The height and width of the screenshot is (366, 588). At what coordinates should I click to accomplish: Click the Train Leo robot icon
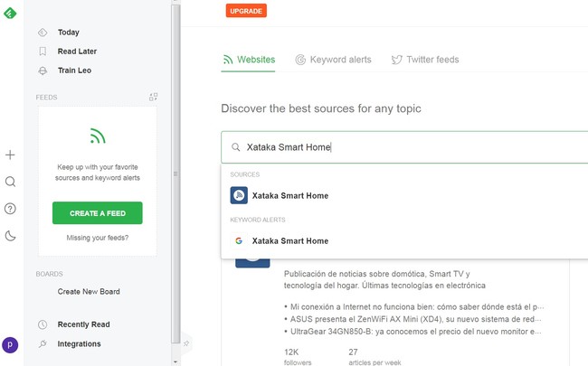point(43,70)
